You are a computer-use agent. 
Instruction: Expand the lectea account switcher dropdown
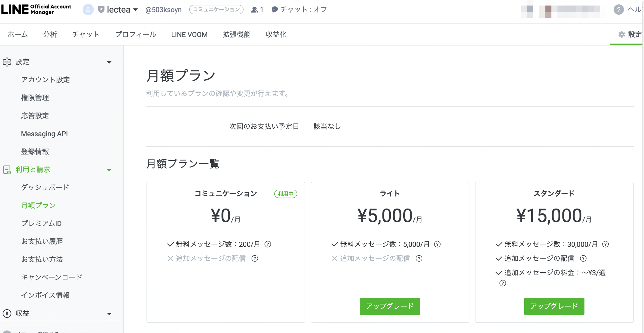coord(135,9)
